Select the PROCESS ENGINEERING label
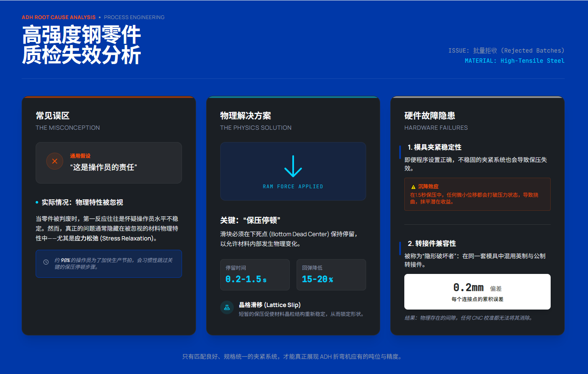Screen dimensions: 588x374 point(134,17)
